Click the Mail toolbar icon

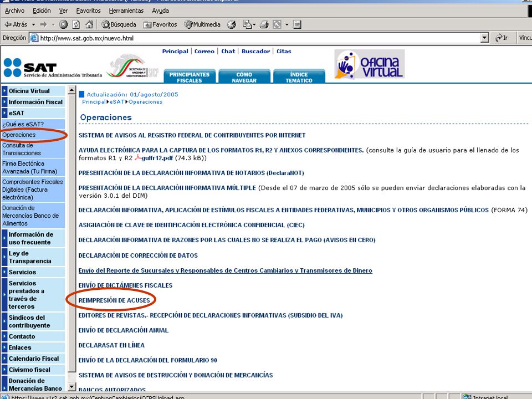(247, 24)
